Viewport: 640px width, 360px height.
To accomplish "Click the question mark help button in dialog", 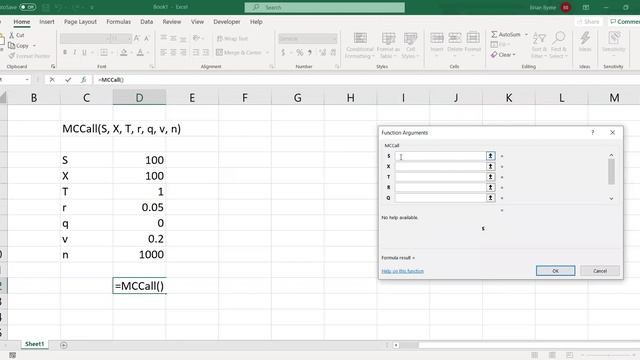I will point(593,132).
